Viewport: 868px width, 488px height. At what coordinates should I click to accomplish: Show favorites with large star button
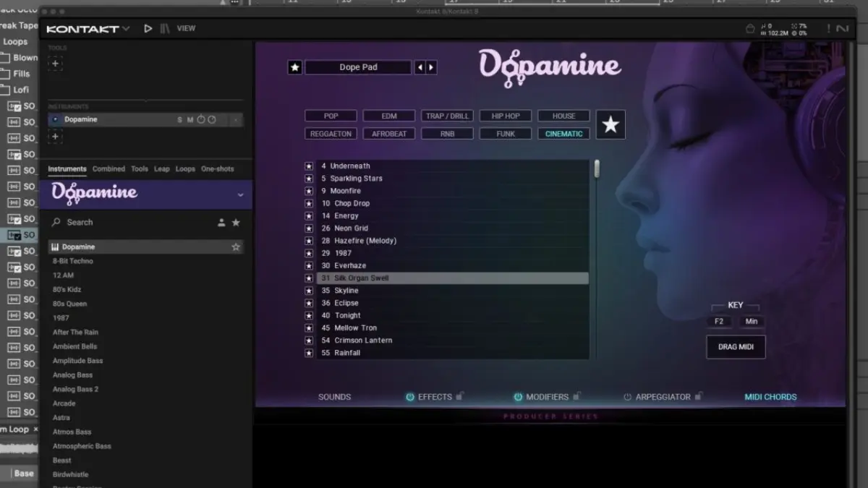coord(610,125)
